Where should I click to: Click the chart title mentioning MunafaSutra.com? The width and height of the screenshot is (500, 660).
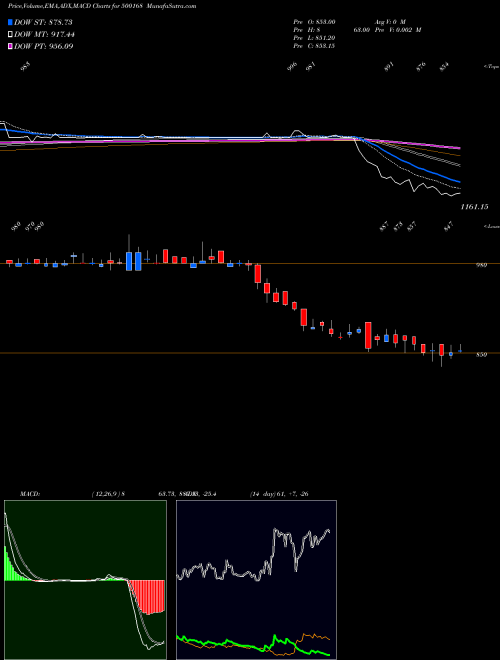[x=102, y=6]
